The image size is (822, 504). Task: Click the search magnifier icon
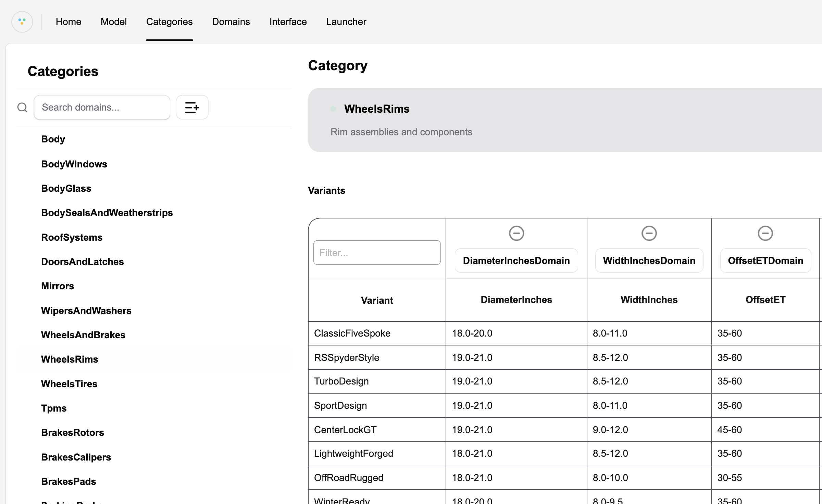pyautogui.click(x=22, y=108)
